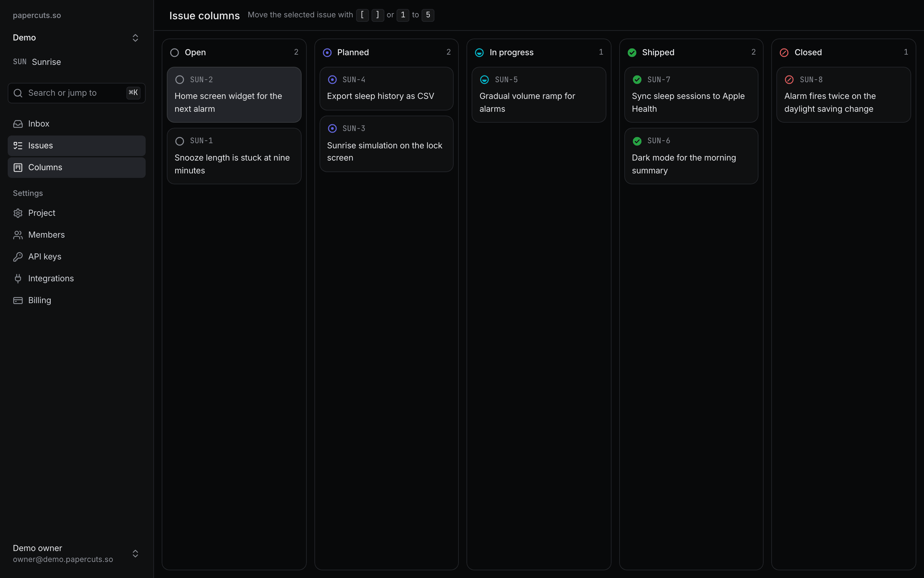Click SUN-2 open status circle
The height and width of the screenshot is (578, 924).
(x=179, y=80)
